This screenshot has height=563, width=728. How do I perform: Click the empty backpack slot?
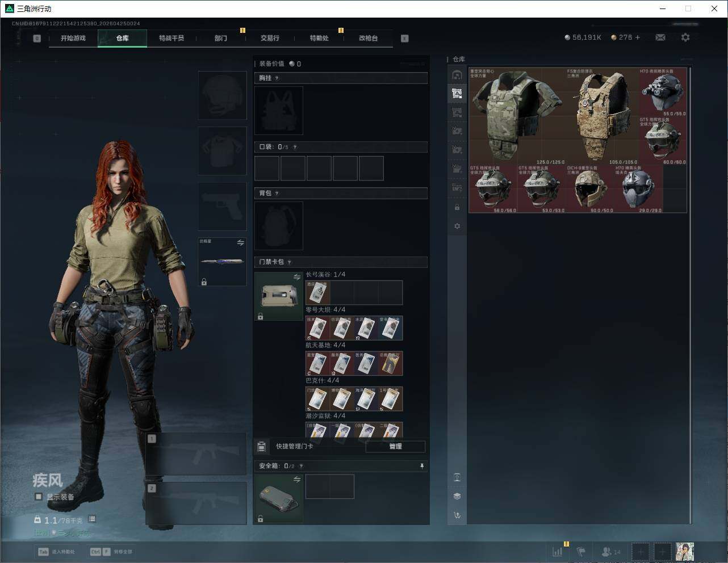(279, 226)
